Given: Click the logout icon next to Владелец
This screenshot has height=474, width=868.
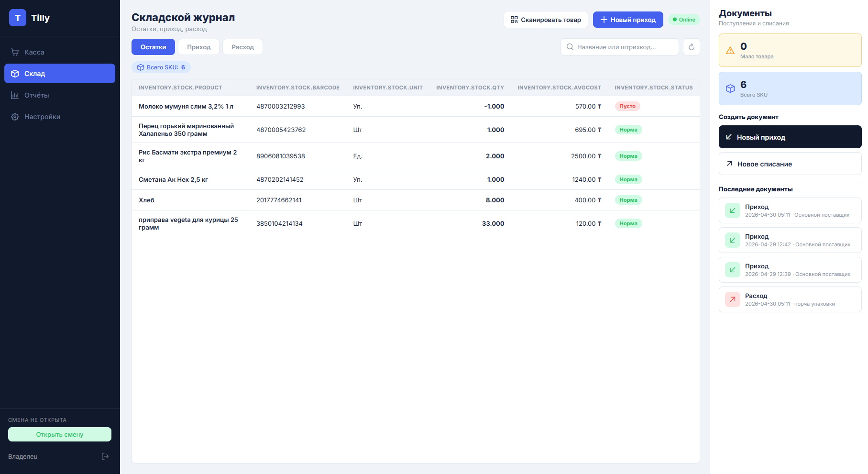Looking at the screenshot, I should click(x=105, y=456).
